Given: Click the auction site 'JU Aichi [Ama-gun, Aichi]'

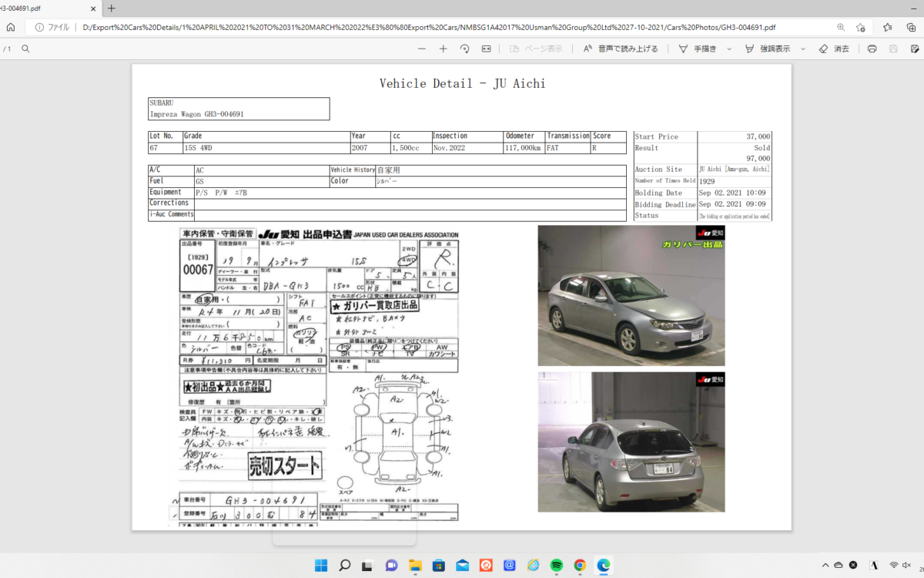Looking at the screenshot, I should [x=735, y=170].
